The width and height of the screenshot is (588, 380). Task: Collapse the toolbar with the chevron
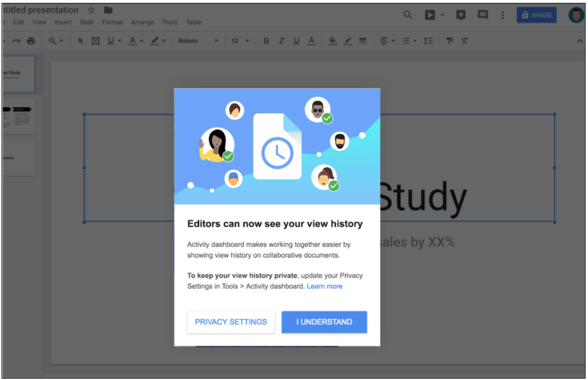point(580,41)
